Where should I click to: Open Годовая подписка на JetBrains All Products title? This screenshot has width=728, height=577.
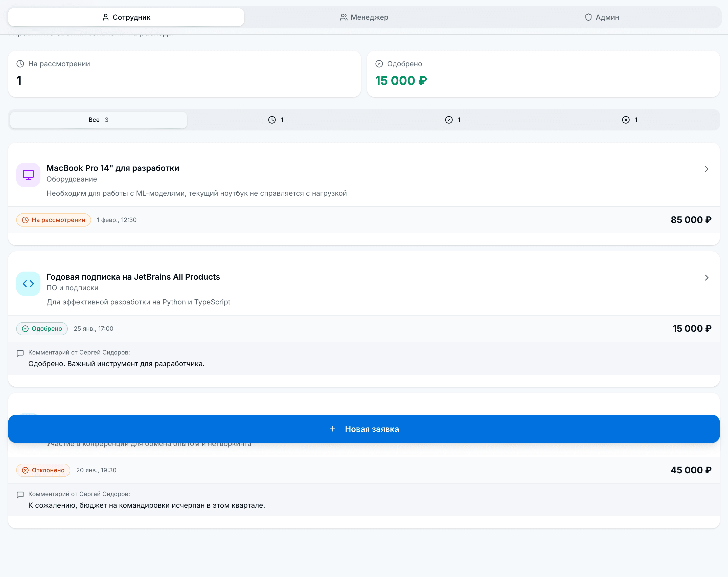tap(133, 277)
